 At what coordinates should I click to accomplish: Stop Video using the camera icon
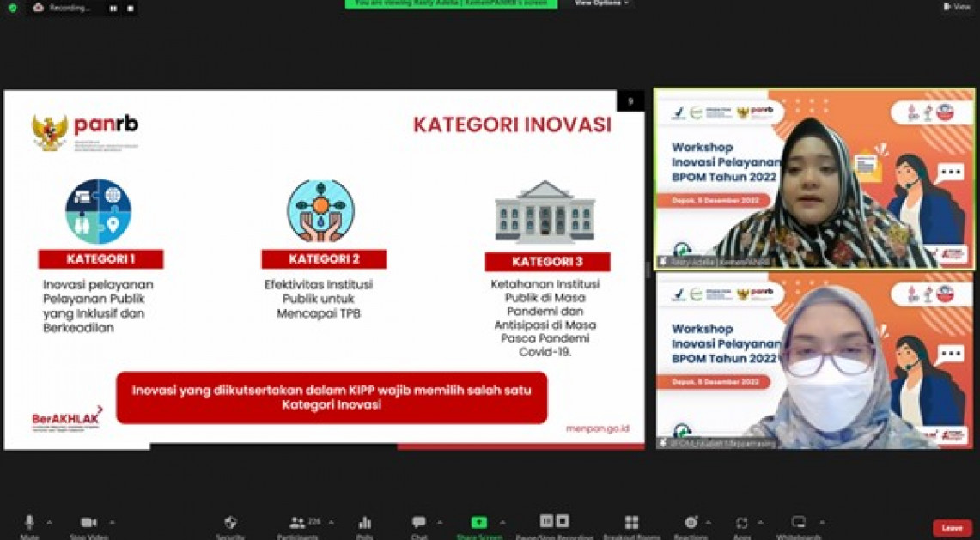tap(88, 523)
